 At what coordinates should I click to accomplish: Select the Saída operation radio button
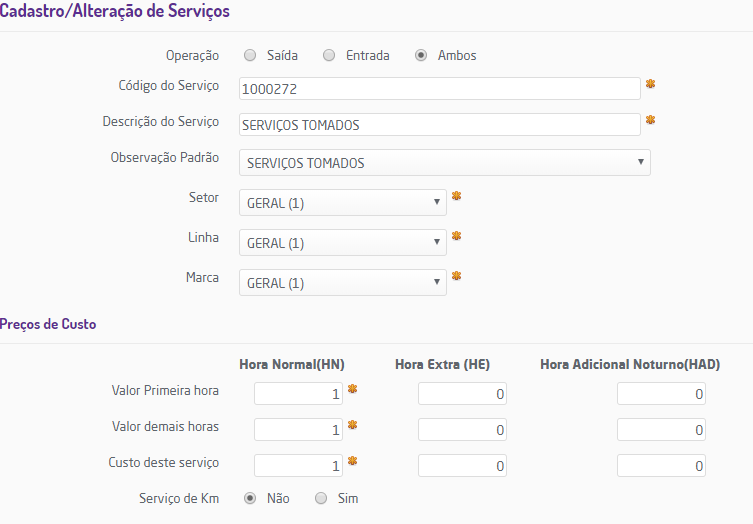point(250,56)
